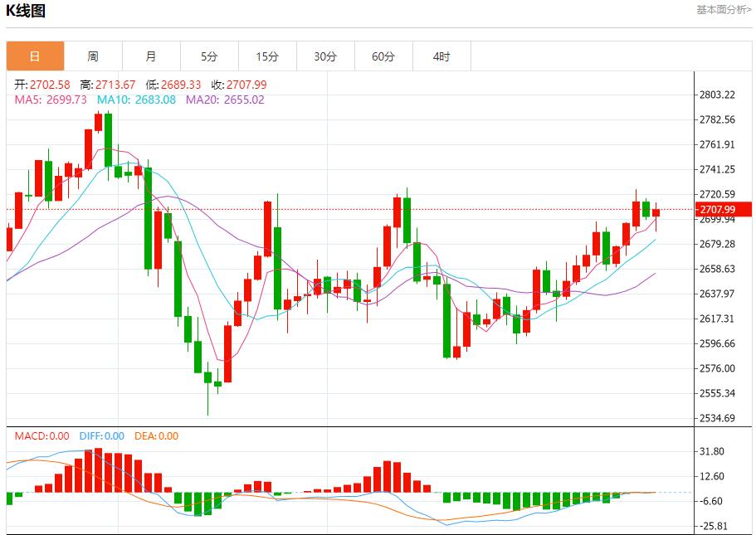This screenshot has width=756, height=535.
Task: Open the 基本面分析 link
Action: pyautogui.click(x=724, y=10)
